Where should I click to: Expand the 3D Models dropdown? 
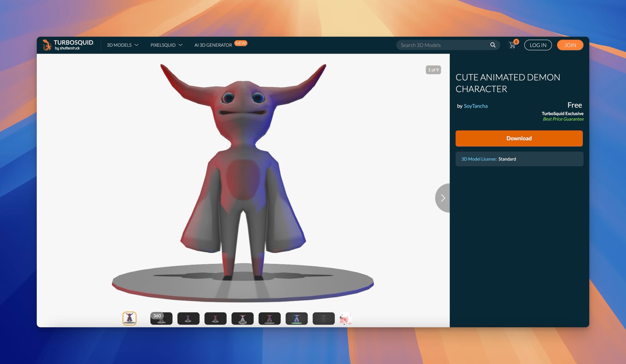coord(122,45)
